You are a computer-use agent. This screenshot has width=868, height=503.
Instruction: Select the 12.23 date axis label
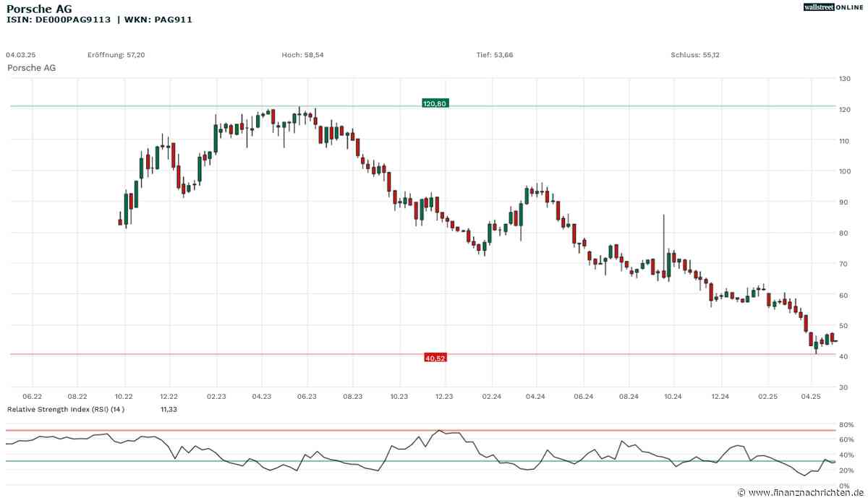point(444,396)
